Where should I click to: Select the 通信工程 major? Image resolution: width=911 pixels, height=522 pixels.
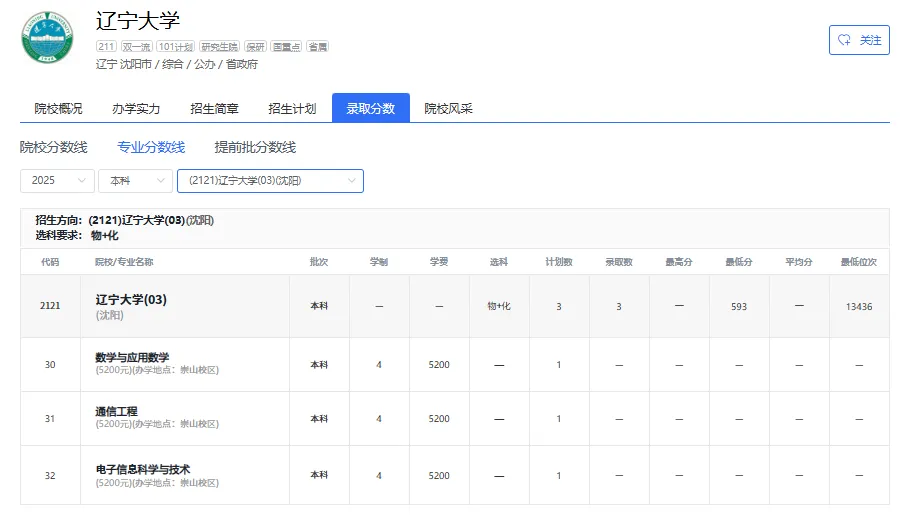pos(116,412)
